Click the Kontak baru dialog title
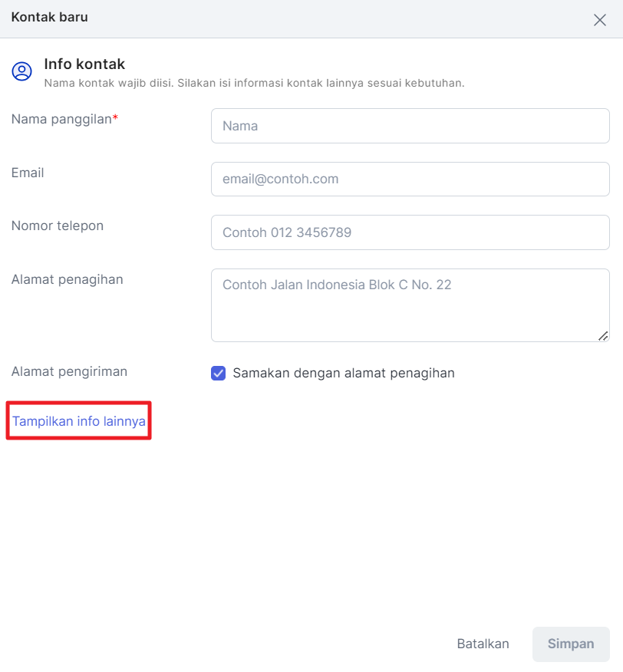This screenshot has width=623, height=672. [x=49, y=17]
